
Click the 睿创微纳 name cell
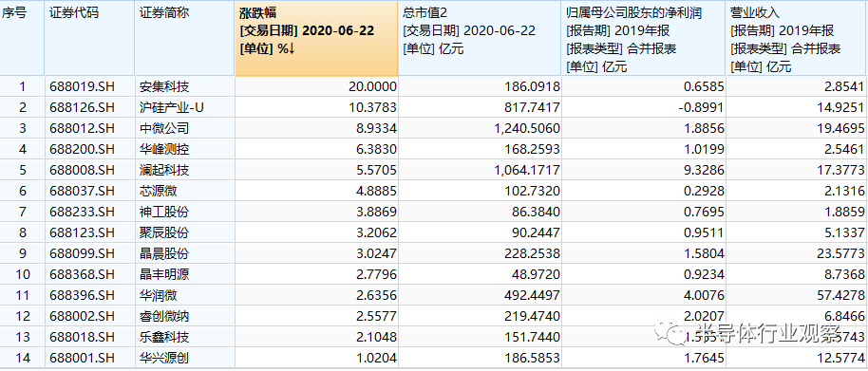185,317
